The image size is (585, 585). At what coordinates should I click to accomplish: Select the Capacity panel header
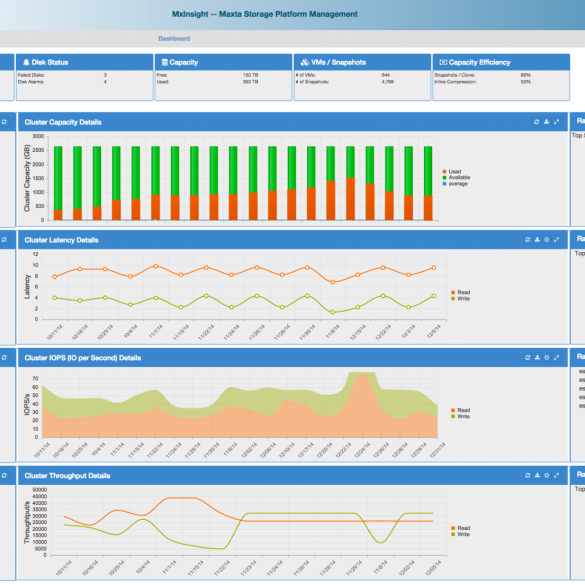(223, 62)
